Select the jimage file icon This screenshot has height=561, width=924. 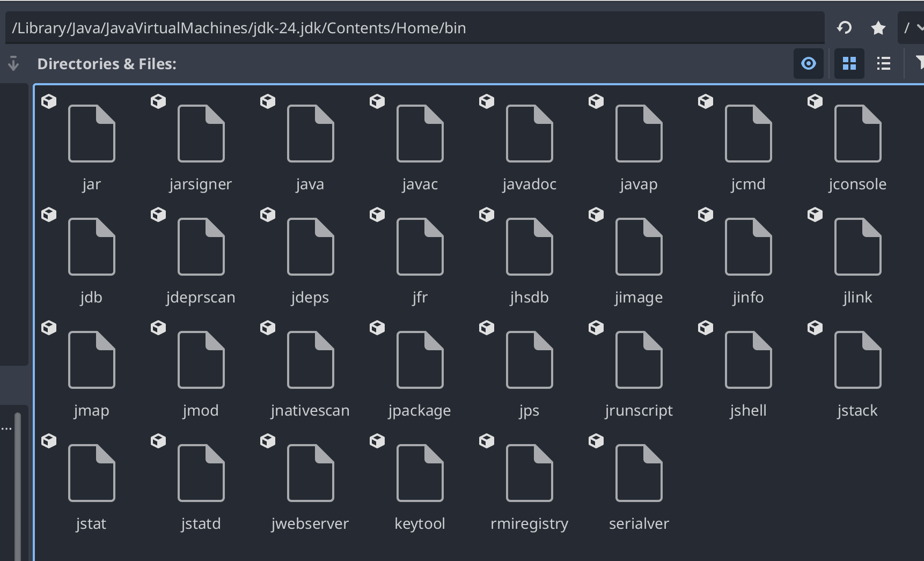coord(639,247)
